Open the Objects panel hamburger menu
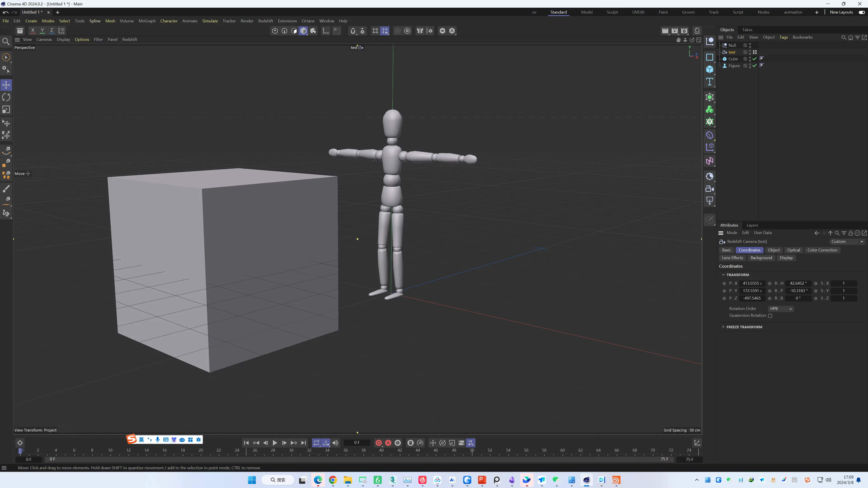 tap(721, 37)
